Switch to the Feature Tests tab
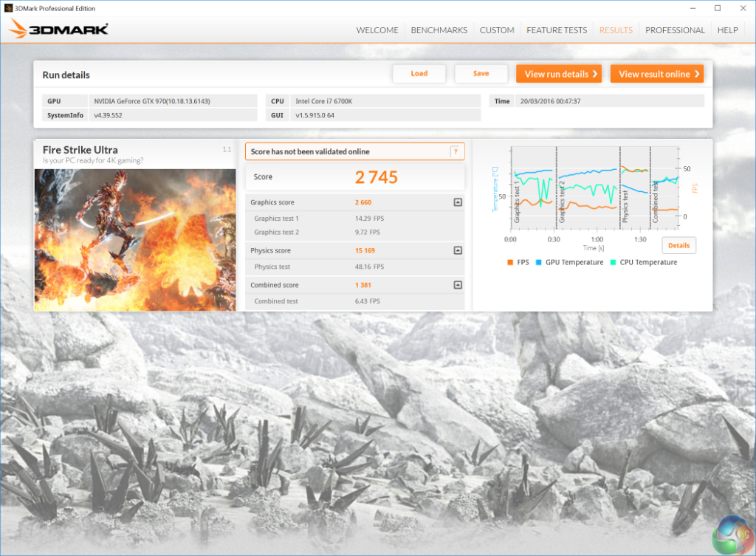The image size is (756, 556). click(557, 30)
